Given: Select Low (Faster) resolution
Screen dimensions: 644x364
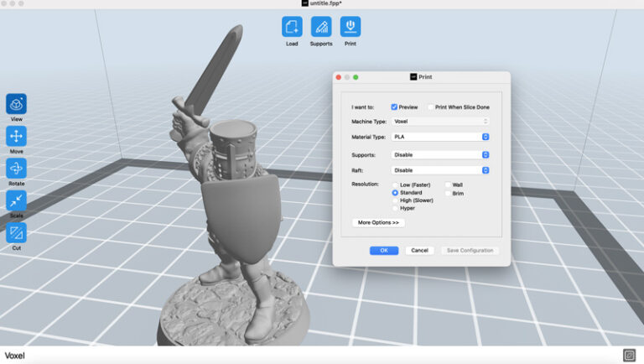Looking at the screenshot, I should point(396,185).
